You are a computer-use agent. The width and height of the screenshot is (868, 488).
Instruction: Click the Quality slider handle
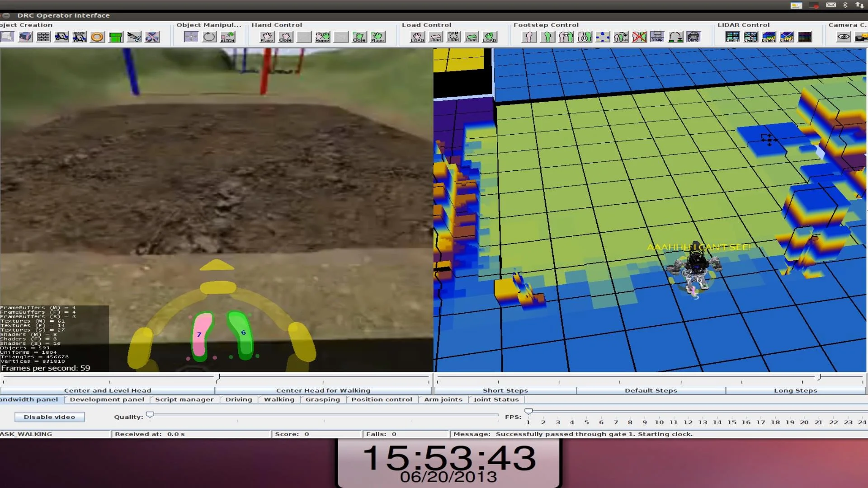[x=150, y=414]
